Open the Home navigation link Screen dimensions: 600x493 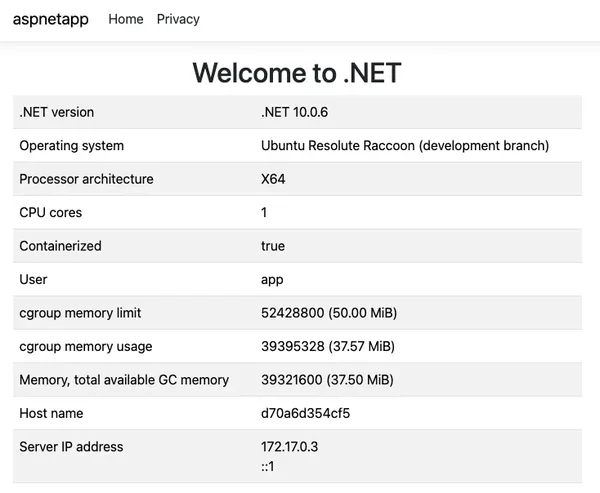click(125, 19)
